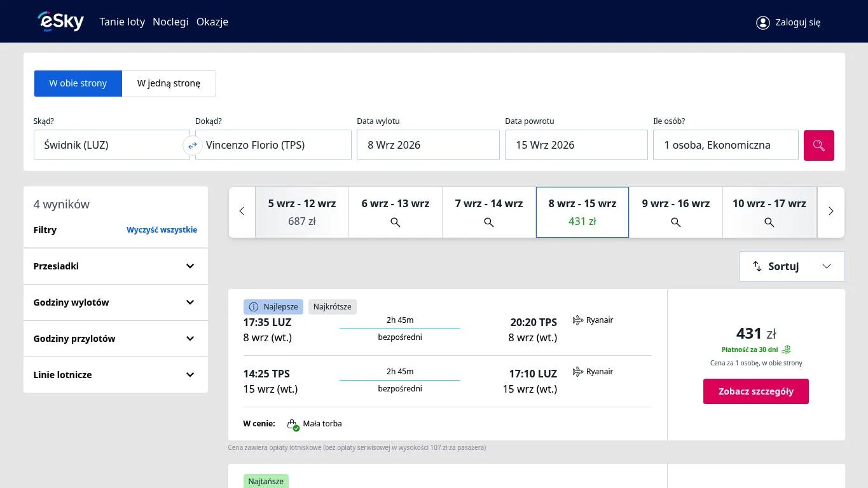
Task: Click origin field Świdnik (LUZ)
Action: coord(112,145)
